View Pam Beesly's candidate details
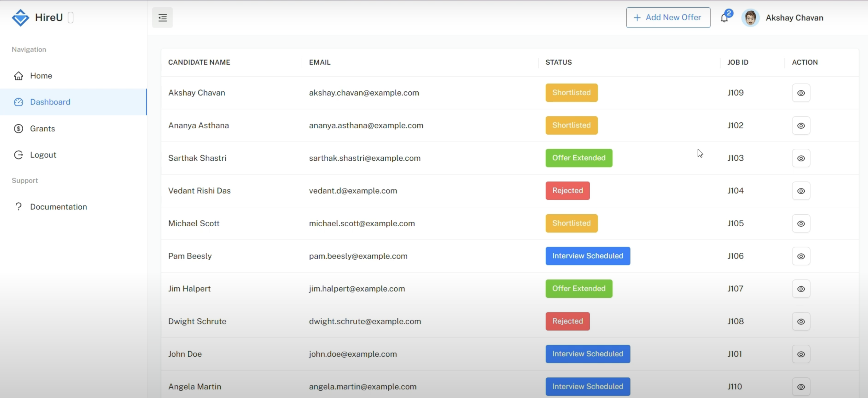Screen dimensions: 868x398 tap(801, 256)
